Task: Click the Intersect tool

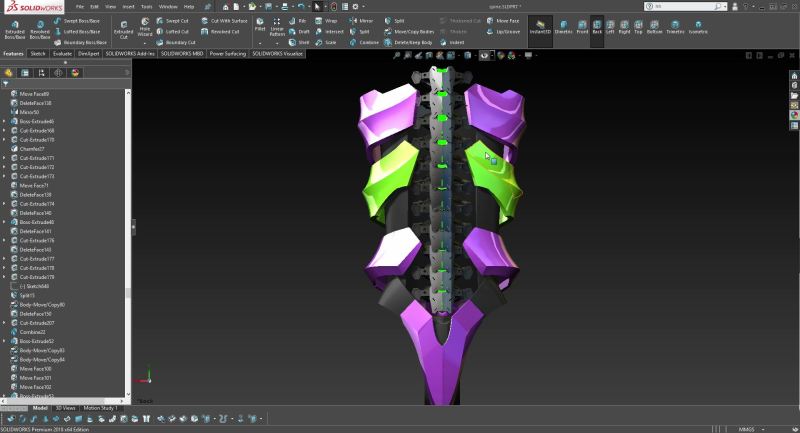Action: (x=330, y=32)
